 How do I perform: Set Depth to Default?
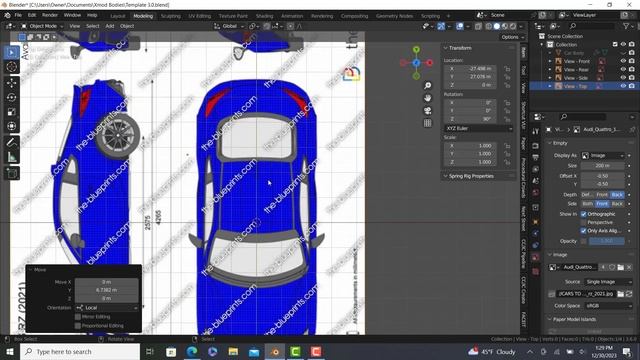(x=588, y=195)
